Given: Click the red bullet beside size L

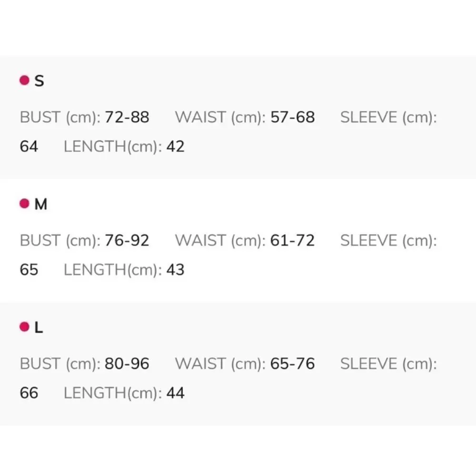Looking at the screenshot, I should coord(24,327).
